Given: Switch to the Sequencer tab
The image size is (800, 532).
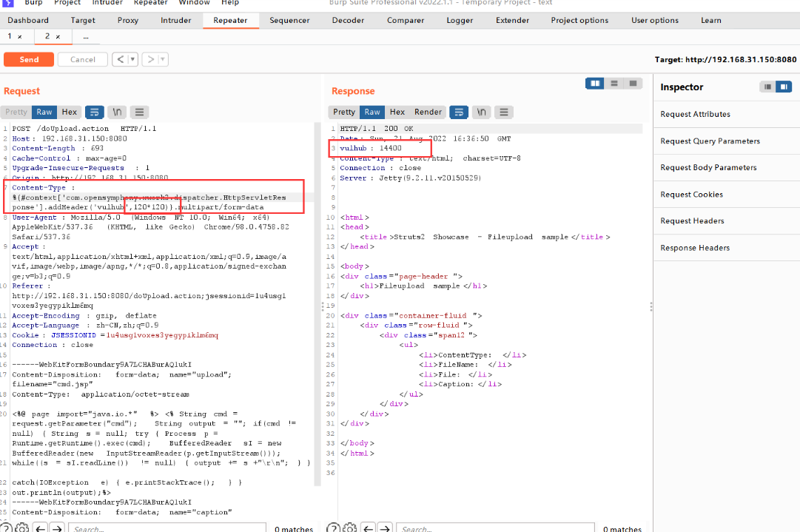Looking at the screenshot, I should (289, 21).
